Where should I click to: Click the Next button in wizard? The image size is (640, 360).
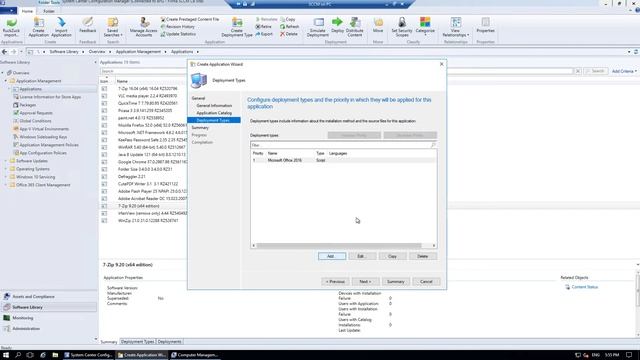(365, 282)
